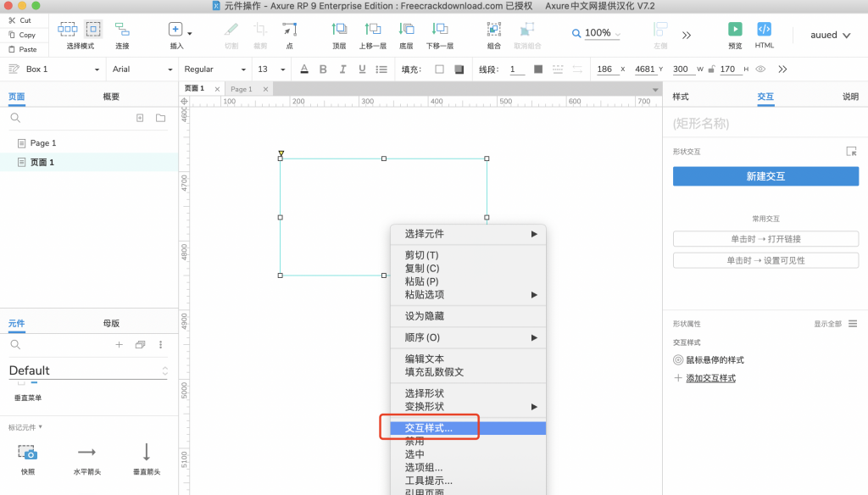Choose 交互样式... from the context menu

(429, 428)
